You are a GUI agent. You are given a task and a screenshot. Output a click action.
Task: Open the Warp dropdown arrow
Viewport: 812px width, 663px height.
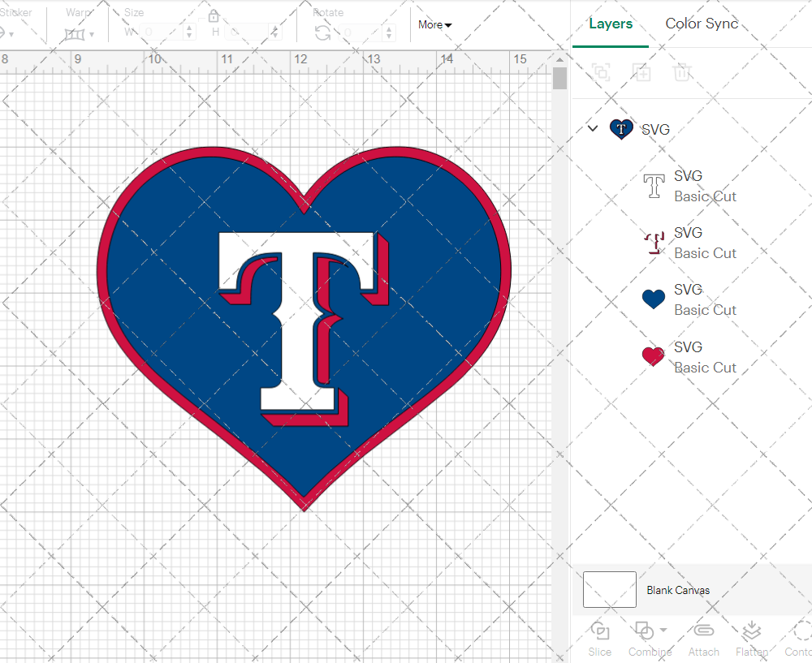[92, 35]
